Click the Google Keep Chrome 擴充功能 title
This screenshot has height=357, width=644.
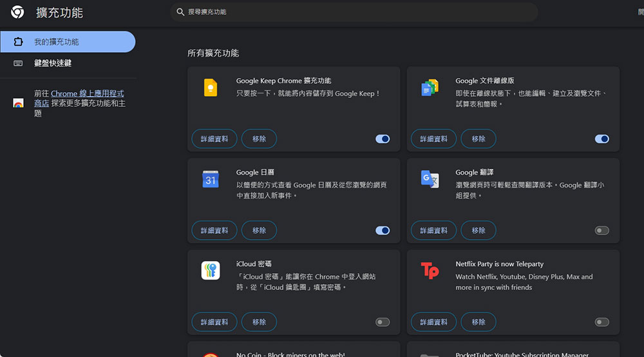283,81
